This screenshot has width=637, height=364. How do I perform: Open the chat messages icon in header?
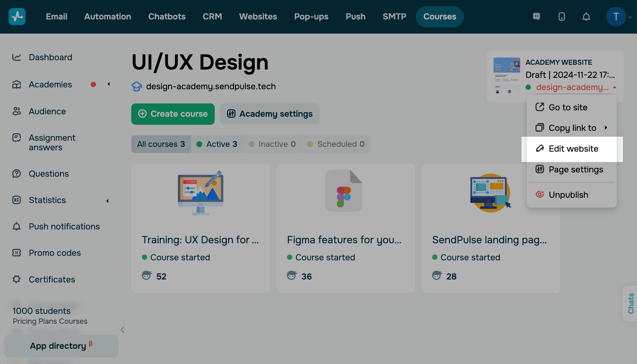coord(536,17)
